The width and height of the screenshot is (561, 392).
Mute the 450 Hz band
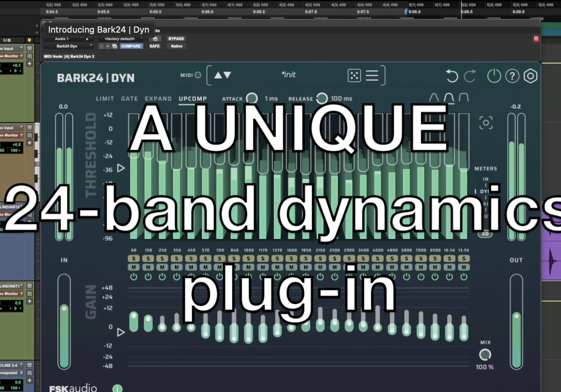click(191, 267)
